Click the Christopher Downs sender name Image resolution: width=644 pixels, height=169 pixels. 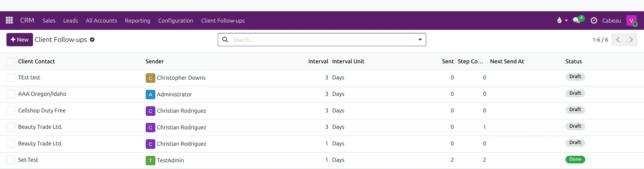(181, 78)
